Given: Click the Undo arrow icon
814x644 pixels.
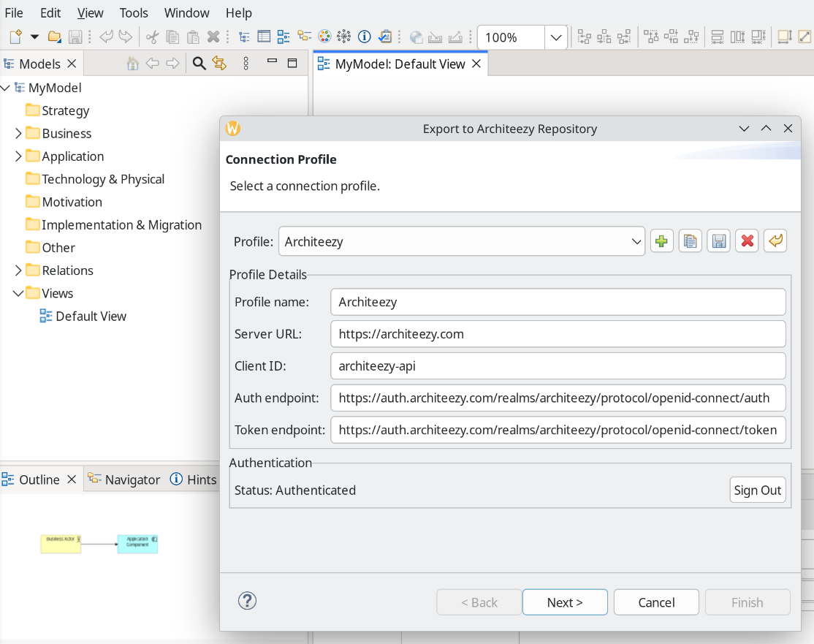Looking at the screenshot, I should click(x=106, y=37).
